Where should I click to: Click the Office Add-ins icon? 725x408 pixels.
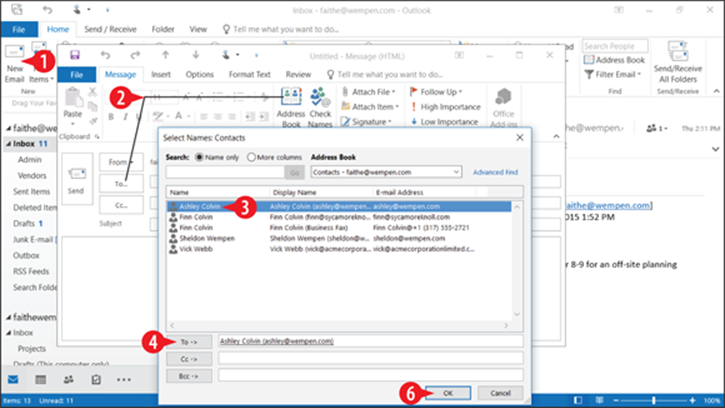tap(503, 97)
